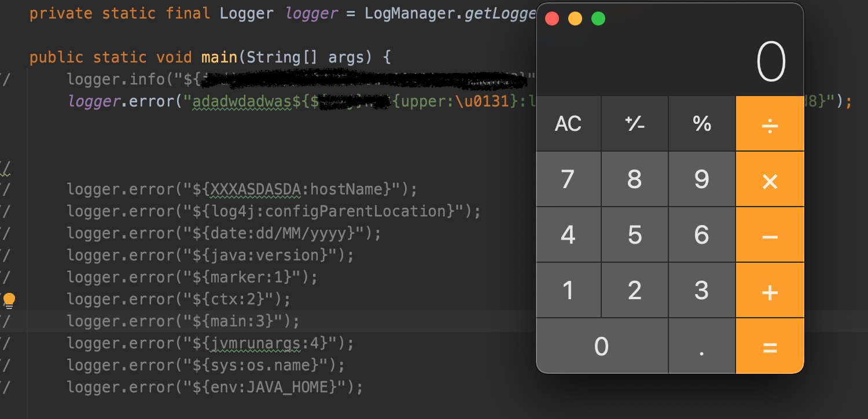Click the plus operator button

coord(770,290)
